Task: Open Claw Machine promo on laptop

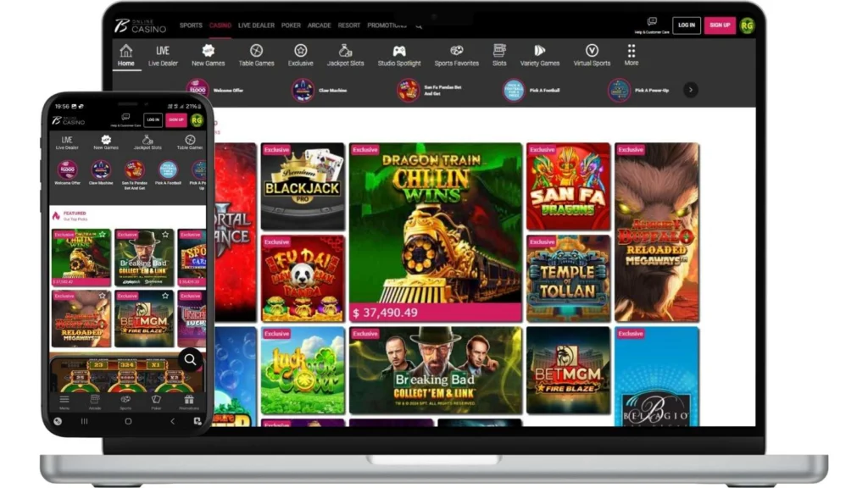Action: 320,90
